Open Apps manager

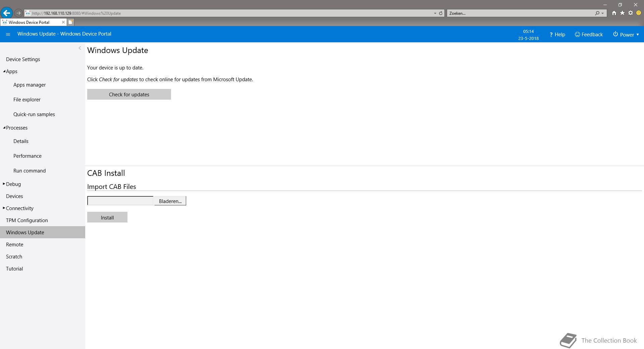pos(30,85)
